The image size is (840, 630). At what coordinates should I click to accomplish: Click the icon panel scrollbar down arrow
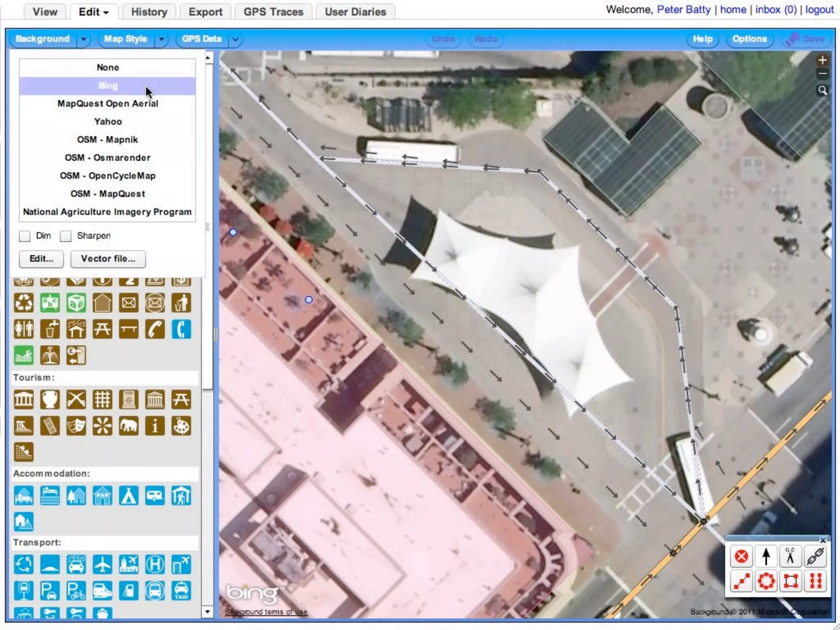pos(208,612)
